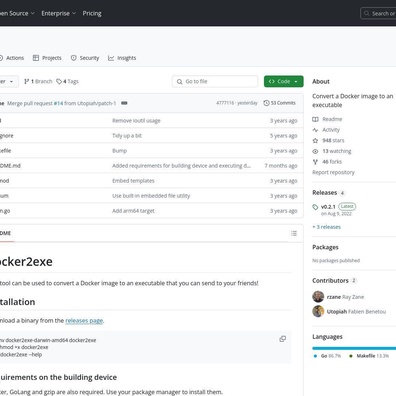This screenshot has height=396, width=396.
Task: Open 'Use built-in embedded file utility' commit
Action: pyautogui.click(x=151, y=196)
